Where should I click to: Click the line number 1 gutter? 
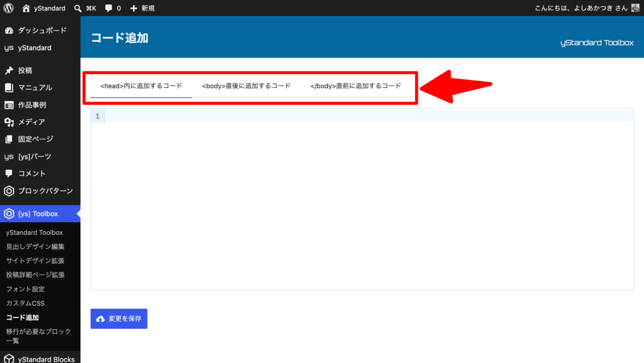(97, 116)
